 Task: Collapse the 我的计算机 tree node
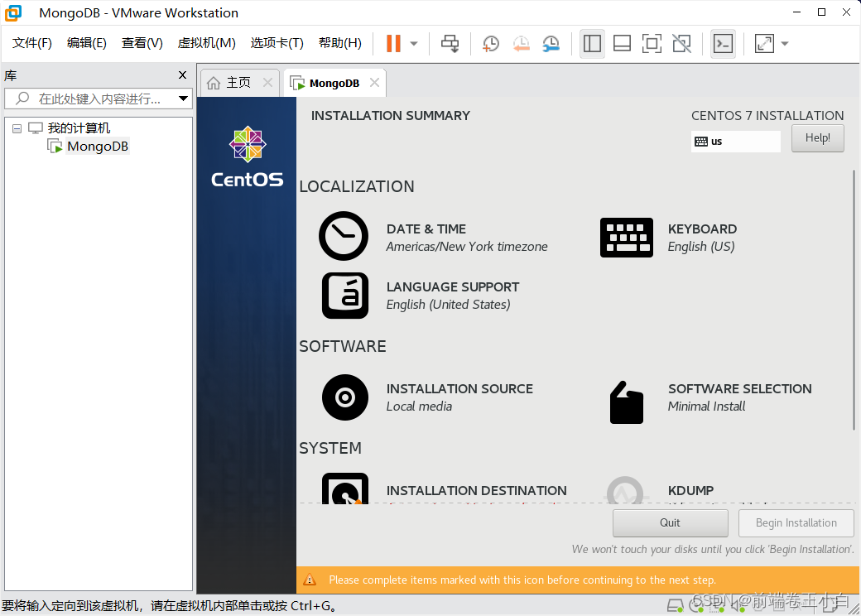tap(17, 128)
